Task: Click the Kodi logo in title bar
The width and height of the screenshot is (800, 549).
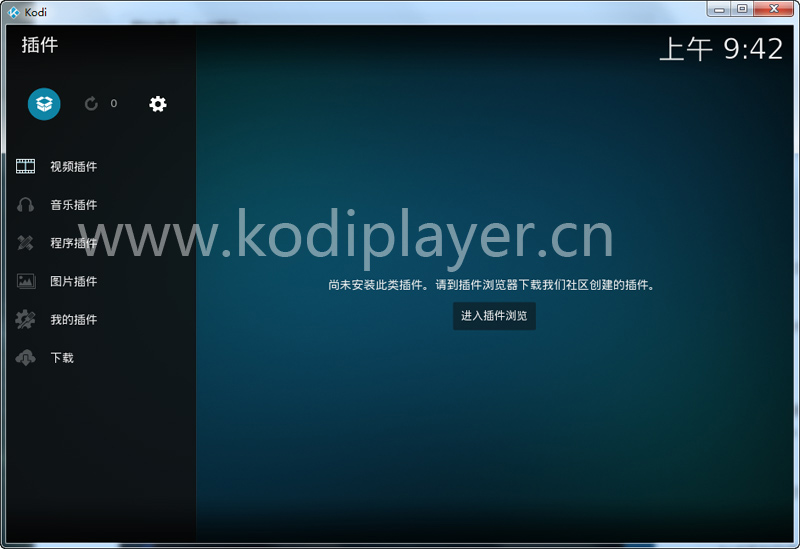Action: tap(14, 12)
